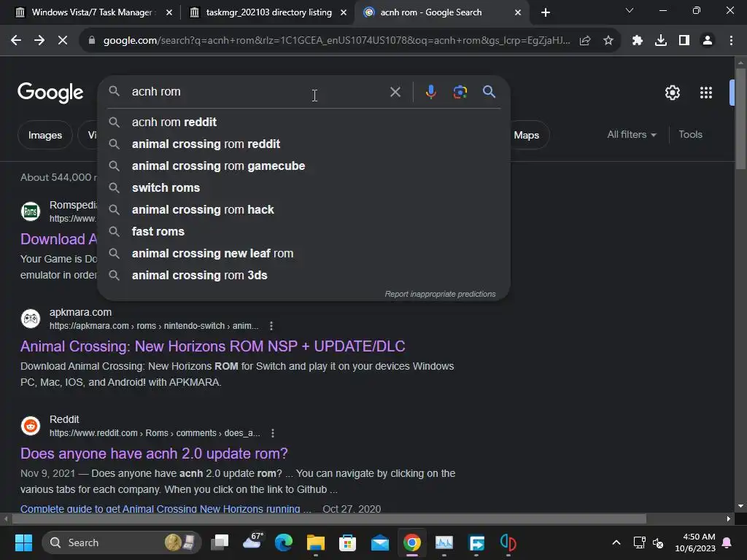747x560 pixels.
Task: Choose suggestion animal crossing rom reddit
Action: 304,144
